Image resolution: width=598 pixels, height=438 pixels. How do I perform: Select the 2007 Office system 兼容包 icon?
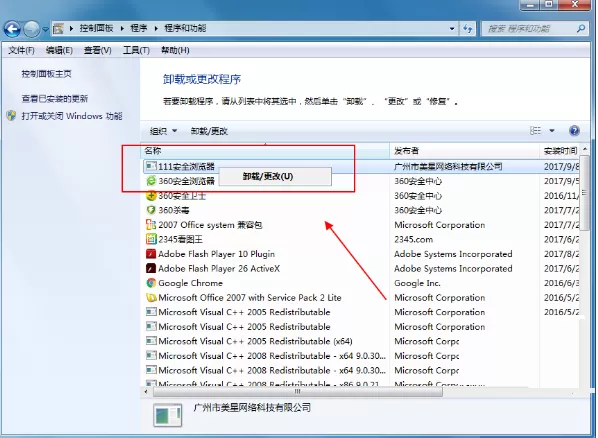[151, 224]
